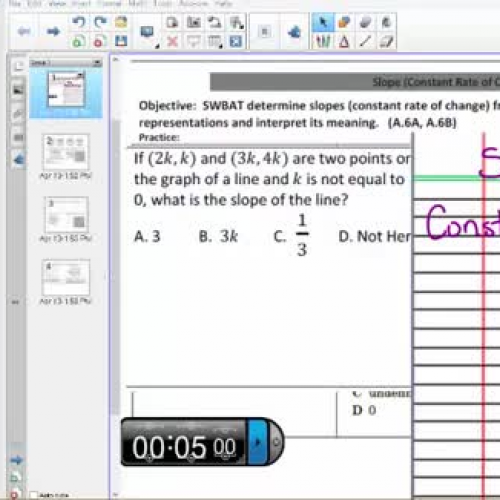Select page 4 thumbnail
The width and height of the screenshot is (500, 500).
(66, 277)
